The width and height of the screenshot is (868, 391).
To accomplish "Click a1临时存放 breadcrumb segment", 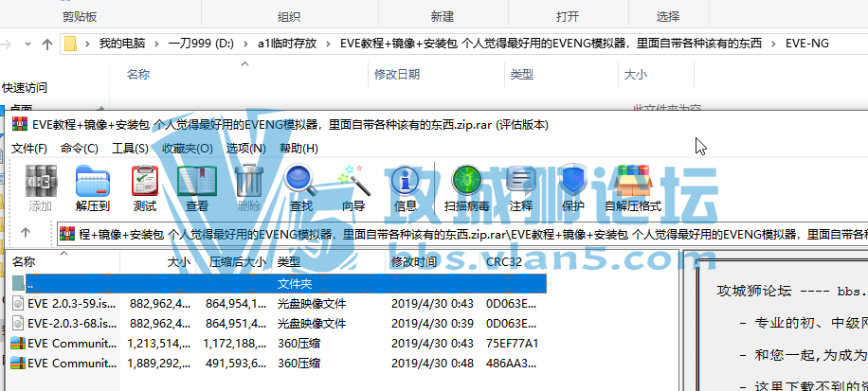I will [287, 44].
